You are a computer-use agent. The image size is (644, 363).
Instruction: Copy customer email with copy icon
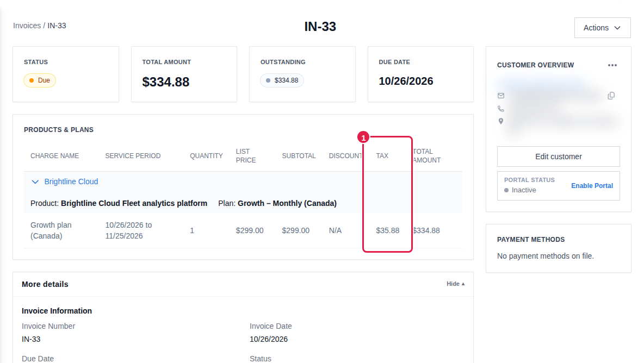611,96
